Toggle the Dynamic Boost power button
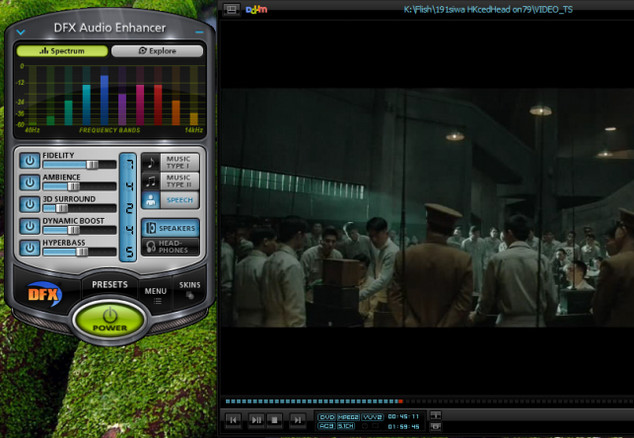The width and height of the screenshot is (634, 438). pyautogui.click(x=30, y=226)
